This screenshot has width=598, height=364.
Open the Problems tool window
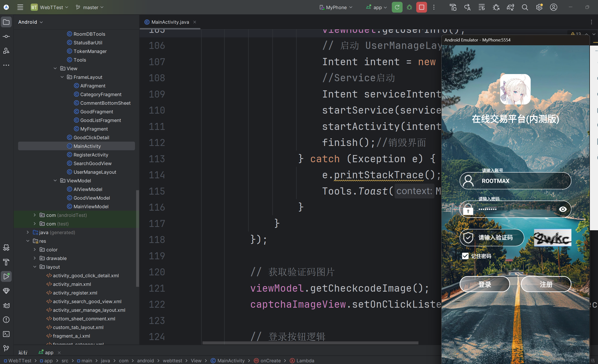click(6, 320)
